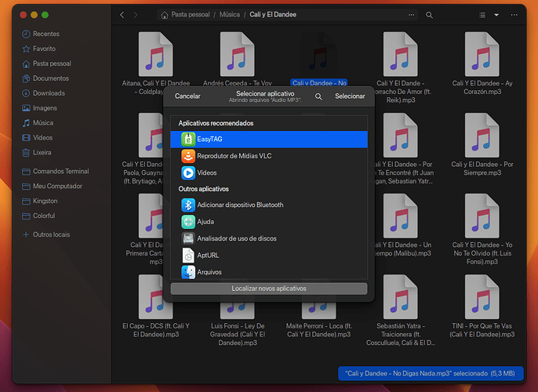Click Aplicativos recomendados section header
Screen dimensions: 538x392
tap(216, 123)
